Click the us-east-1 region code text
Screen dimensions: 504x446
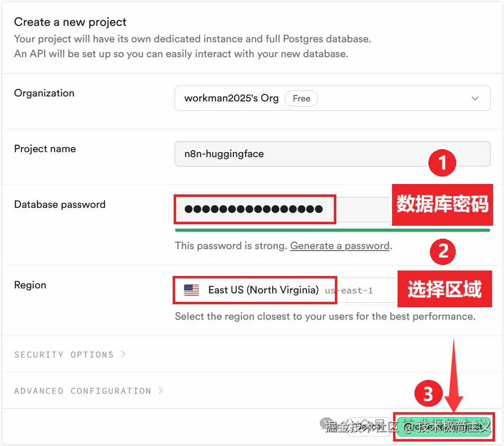(x=349, y=291)
